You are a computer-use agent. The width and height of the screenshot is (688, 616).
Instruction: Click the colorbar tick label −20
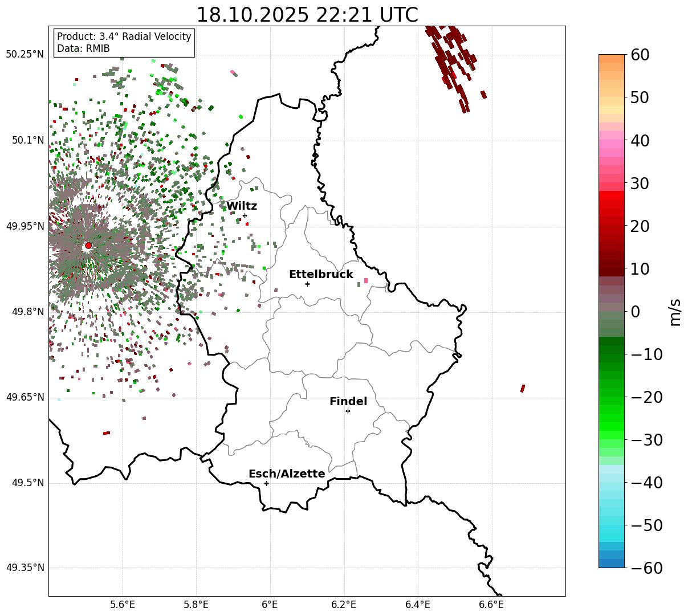[646, 397]
